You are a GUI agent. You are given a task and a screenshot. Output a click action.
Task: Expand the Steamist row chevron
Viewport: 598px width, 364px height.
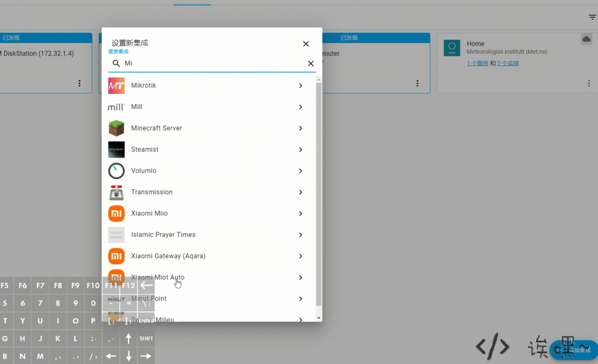pyautogui.click(x=301, y=150)
